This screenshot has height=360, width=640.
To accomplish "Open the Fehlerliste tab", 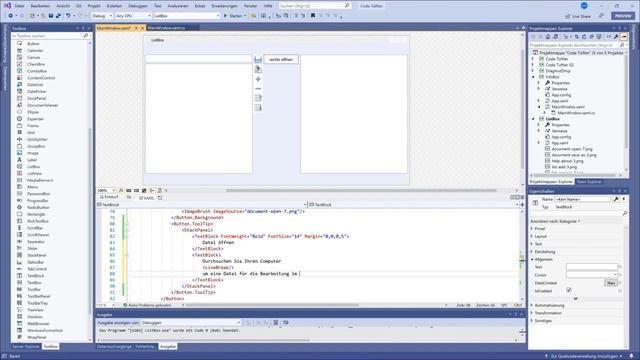I will click(144, 347).
